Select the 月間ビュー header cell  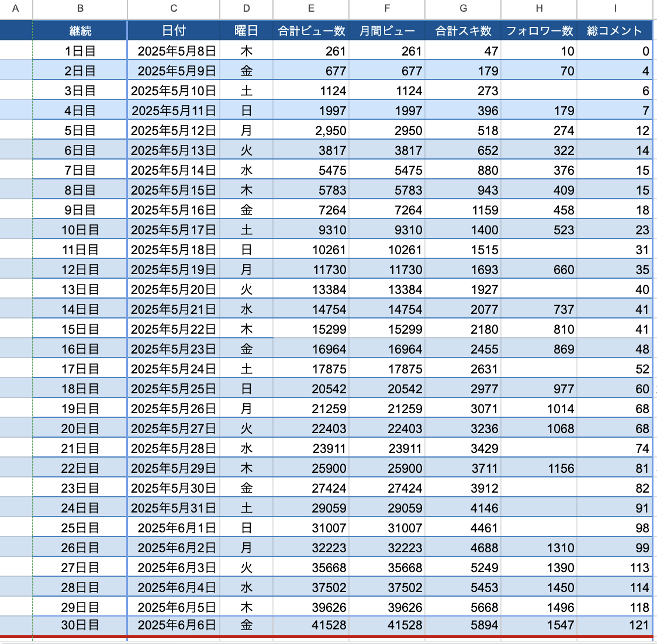(x=387, y=31)
